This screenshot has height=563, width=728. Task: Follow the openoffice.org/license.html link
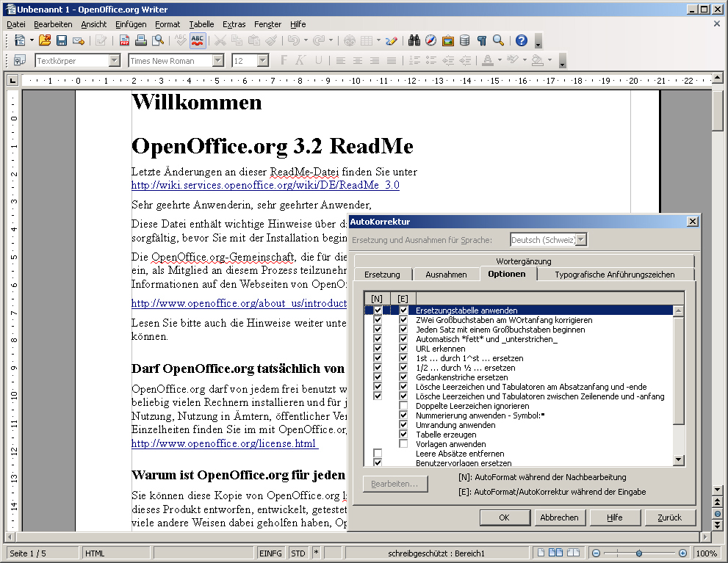(x=224, y=443)
